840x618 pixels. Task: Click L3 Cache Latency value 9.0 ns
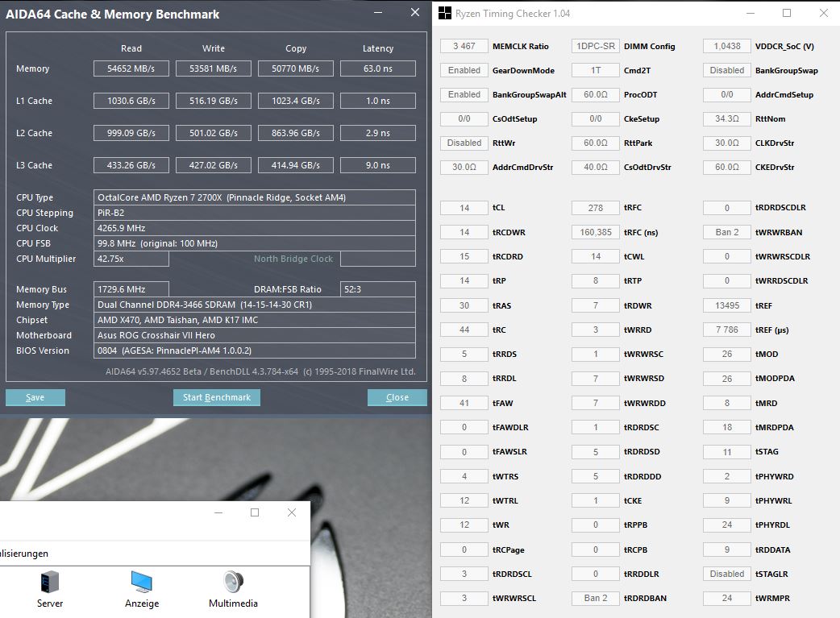click(378, 165)
